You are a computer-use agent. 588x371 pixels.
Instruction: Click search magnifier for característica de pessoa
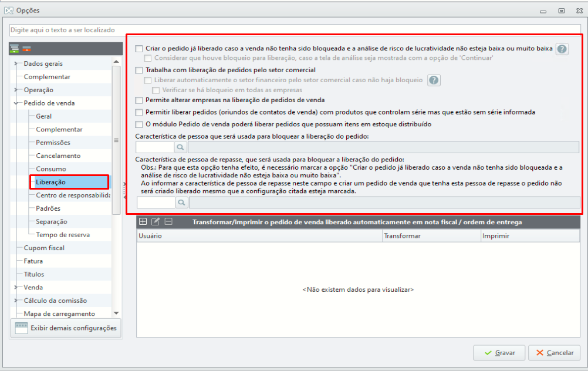tap(180, 147)
